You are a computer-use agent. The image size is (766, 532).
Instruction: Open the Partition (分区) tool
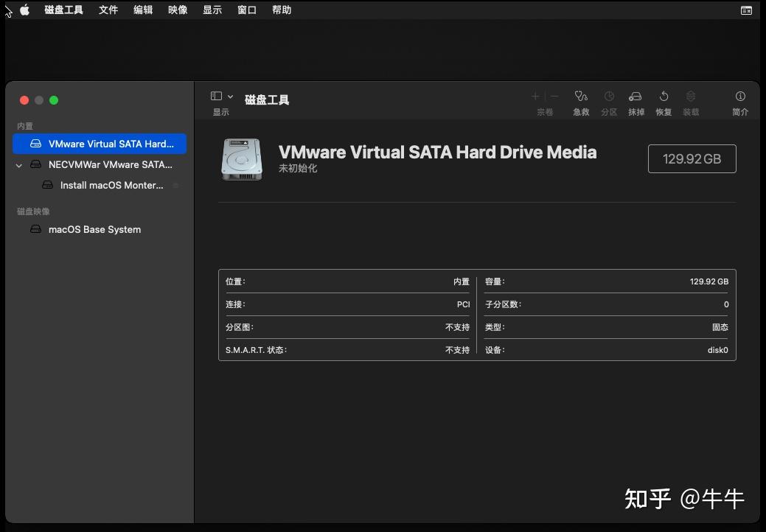tap(608, 101)
